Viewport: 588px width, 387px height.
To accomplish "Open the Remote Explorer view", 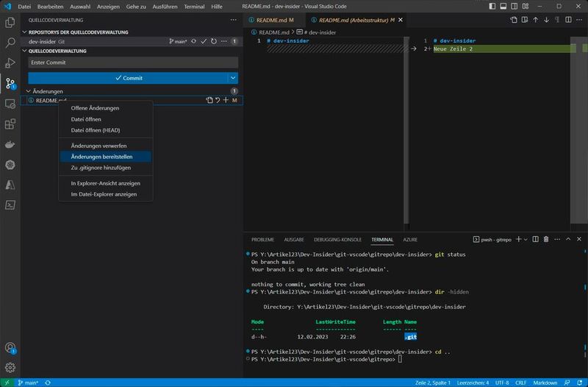I will (x=10, y=104).
